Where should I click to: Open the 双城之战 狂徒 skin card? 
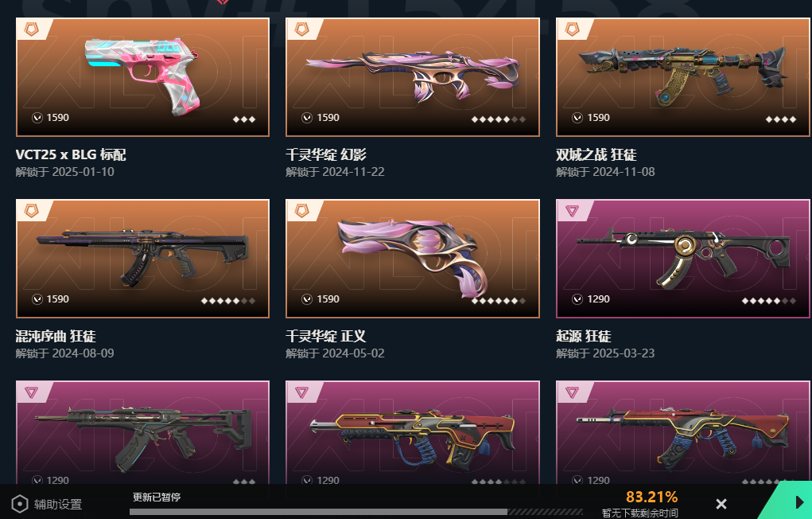tap(683, 77)
